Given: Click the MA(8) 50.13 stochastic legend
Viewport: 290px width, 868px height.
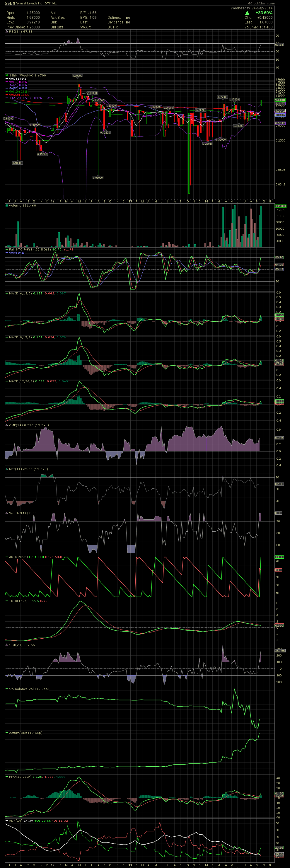Looking at the screenshot, I should pos(15,253).
